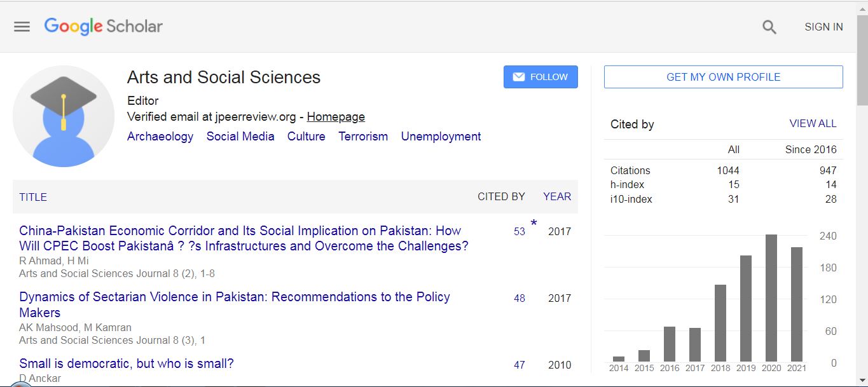Screen dimensions: 868x387
Task: Click Get My Own Profile button
Action: coord(723,77)
